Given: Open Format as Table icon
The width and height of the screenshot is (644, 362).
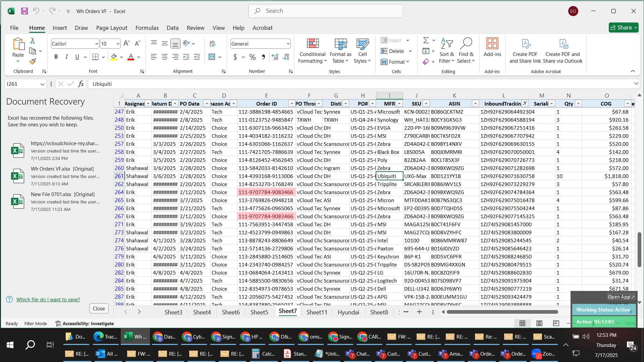Looking at the screenshot, I should pos(341,44).
